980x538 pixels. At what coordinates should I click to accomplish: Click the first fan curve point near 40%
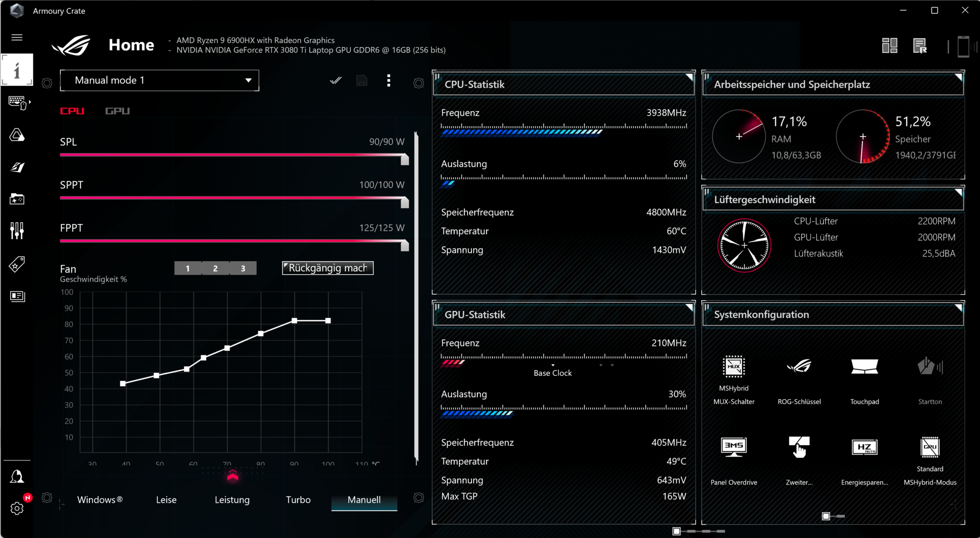[x=123, y=383]
